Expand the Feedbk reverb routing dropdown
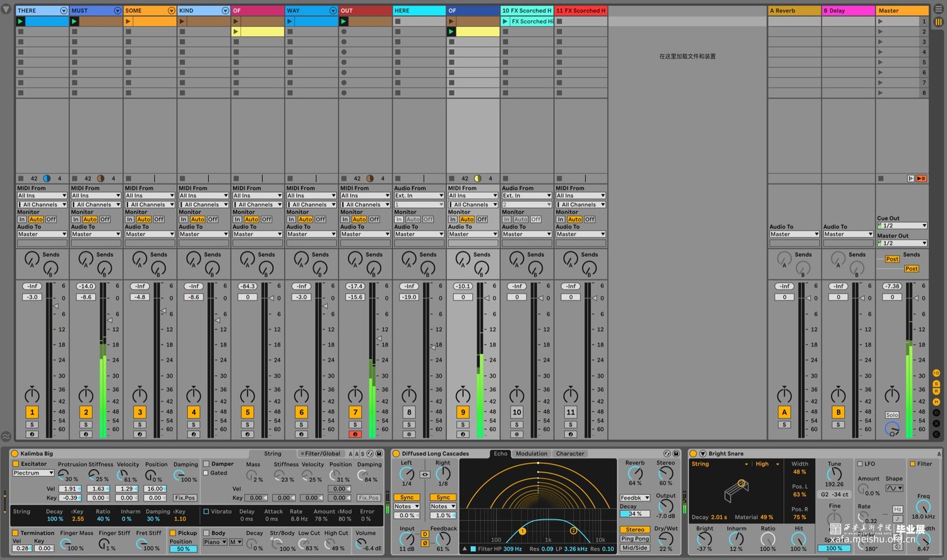The image size is (947, 560). [x=634, y=498]
